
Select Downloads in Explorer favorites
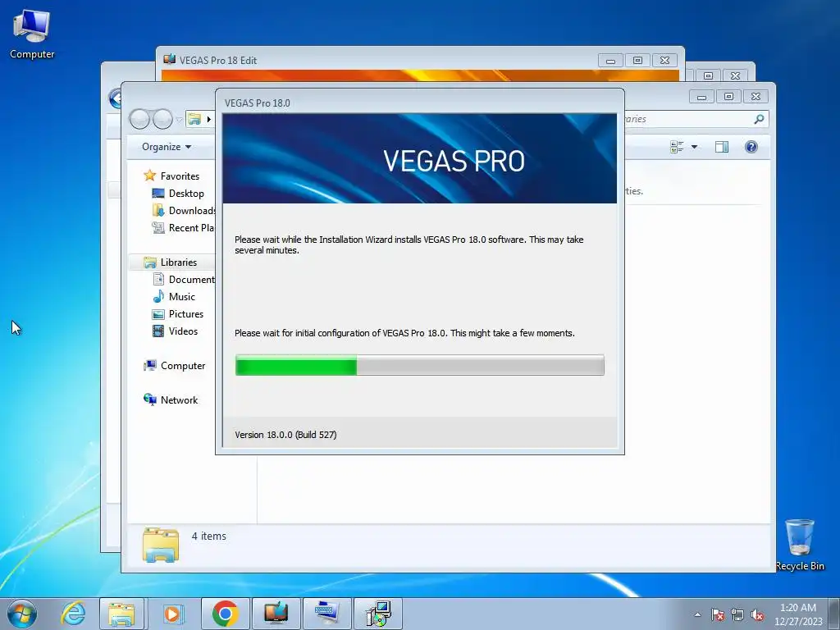(183, 210)
